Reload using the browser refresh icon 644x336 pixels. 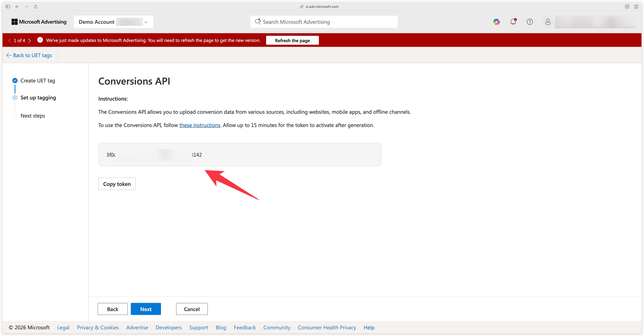click(x=36, y=7)
